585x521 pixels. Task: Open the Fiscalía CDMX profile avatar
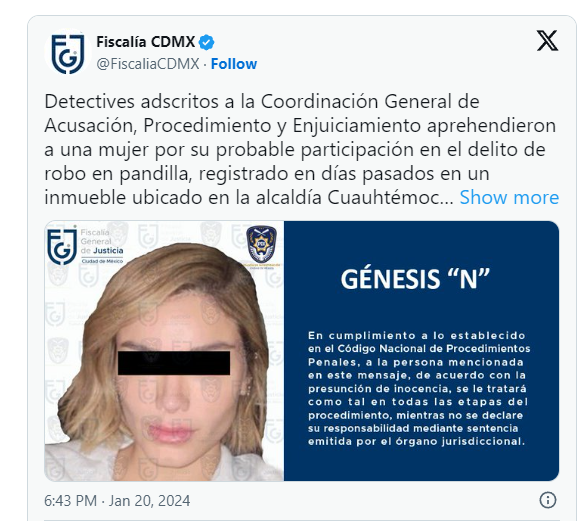point(68,53)
